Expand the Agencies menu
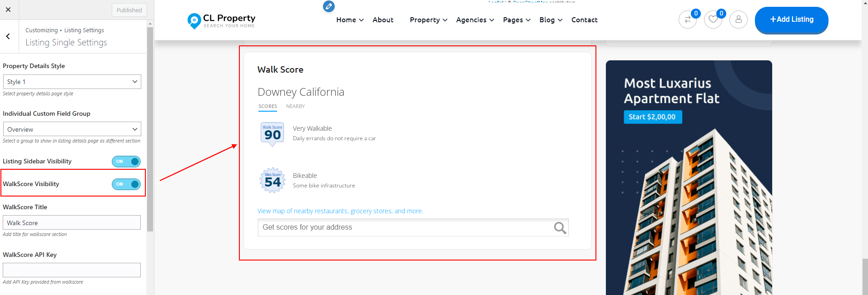The image size is (868, 295). pyautogui.click(x=475, y=20)
